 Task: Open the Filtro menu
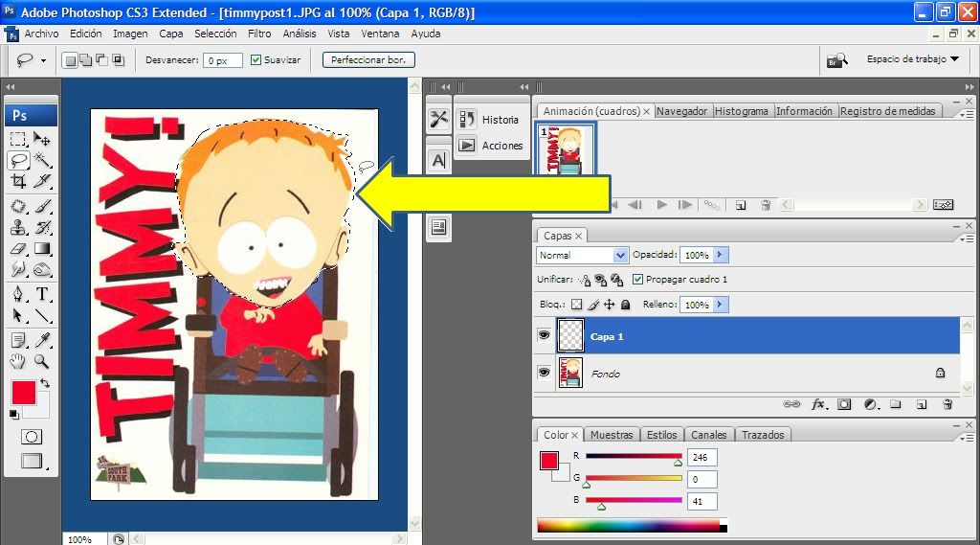click(259, 34)
